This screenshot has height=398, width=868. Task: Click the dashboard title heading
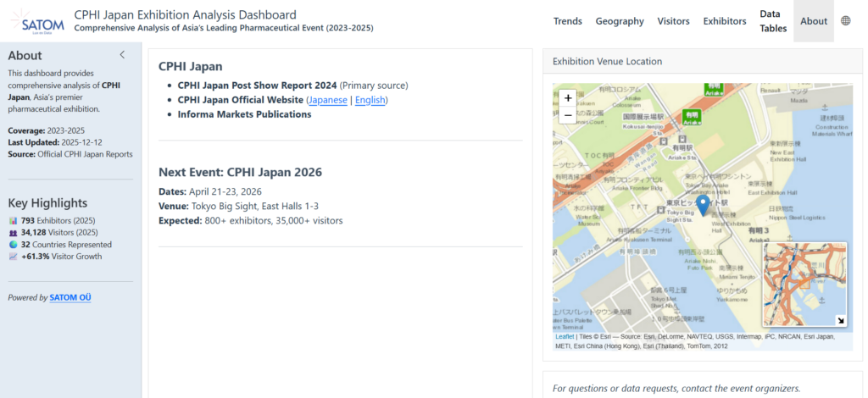tap(185, 14)
